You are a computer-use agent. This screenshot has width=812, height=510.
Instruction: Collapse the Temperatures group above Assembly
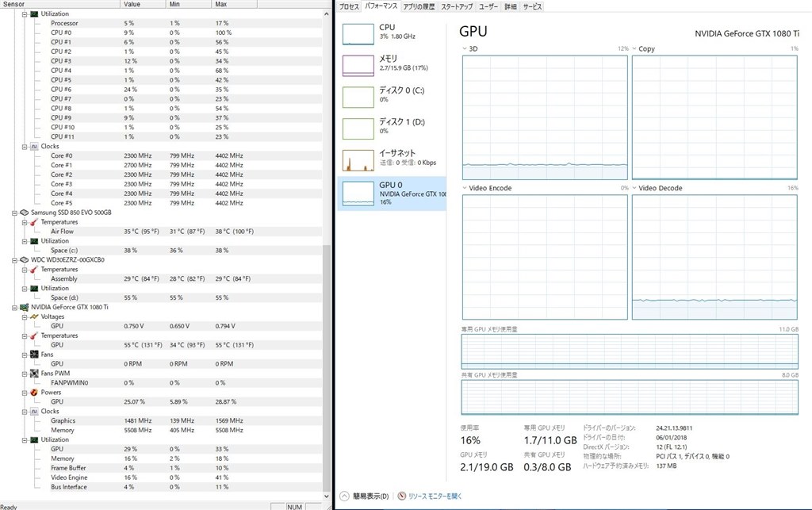tap(25, 270)
